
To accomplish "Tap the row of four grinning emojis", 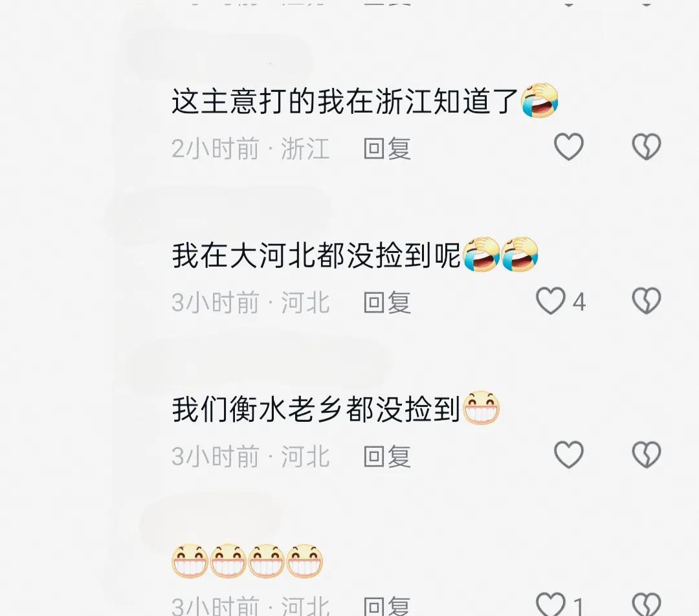I will click(247, 561).
